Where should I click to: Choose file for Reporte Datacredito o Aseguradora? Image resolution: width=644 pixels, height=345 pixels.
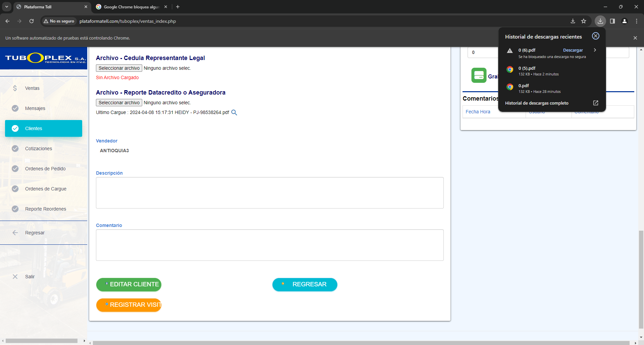coord(119,103)
